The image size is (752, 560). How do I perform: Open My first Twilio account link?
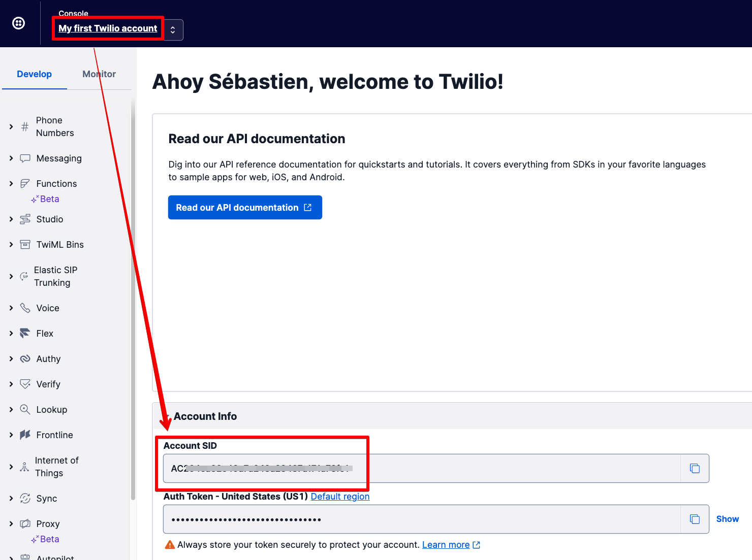click(108, 28)
